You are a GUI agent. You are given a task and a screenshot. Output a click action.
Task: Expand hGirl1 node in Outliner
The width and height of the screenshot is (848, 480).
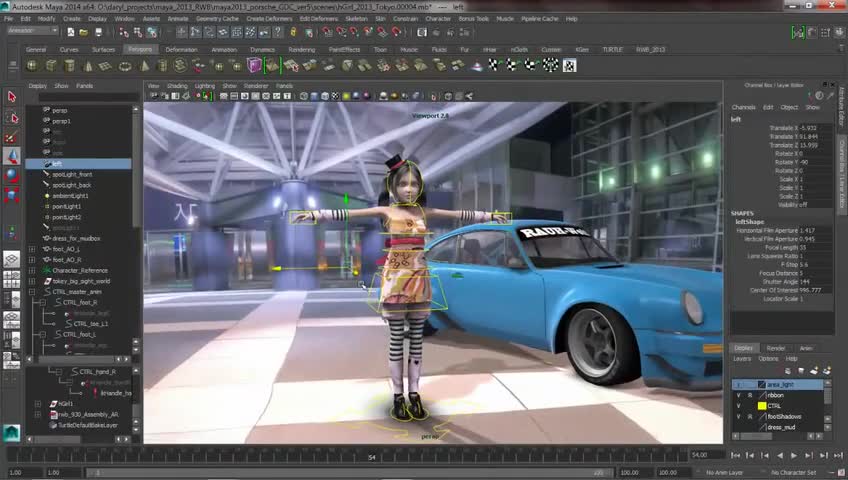coord(38,404)
